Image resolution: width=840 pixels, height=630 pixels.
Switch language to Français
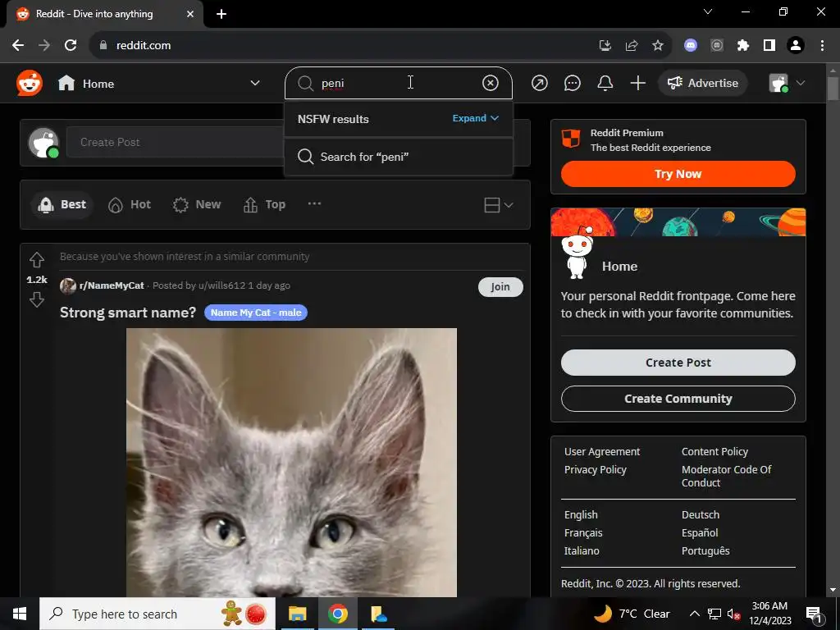point(583,533)
